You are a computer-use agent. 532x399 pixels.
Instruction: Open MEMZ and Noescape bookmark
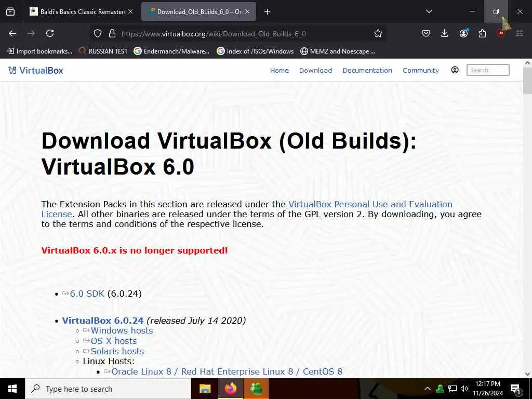pyautogui.click(x=338, y=51)
